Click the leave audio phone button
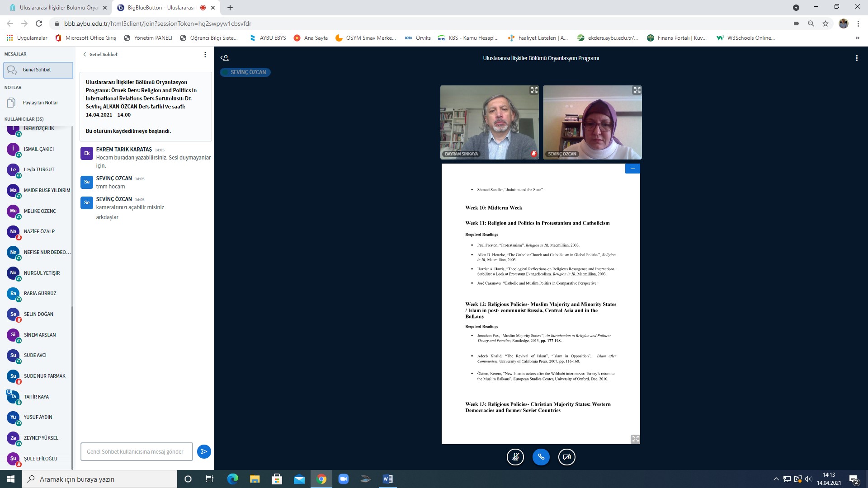 541,457
